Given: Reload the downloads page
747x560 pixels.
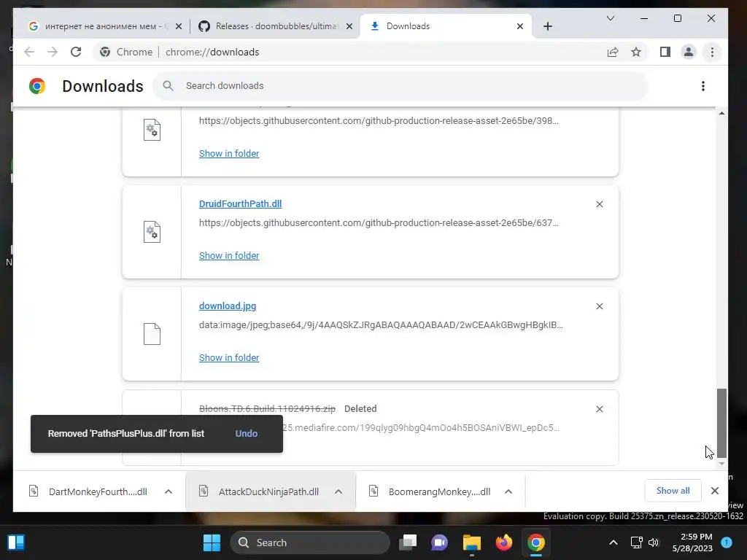Looking at the screenshot, I should (76, 52).
